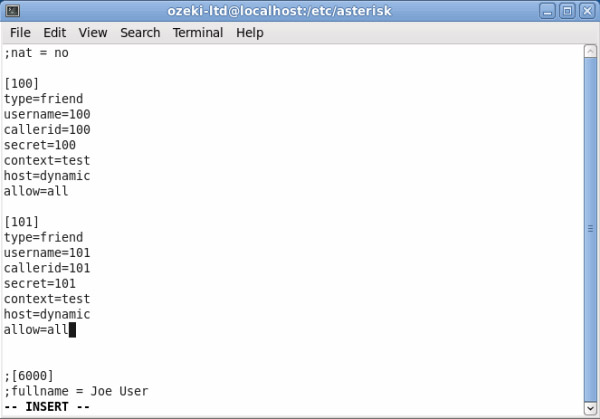Image resolution: width=600 pixels, height=419 pixels.
Task: Open the Search menu
Action: (140, 32)
